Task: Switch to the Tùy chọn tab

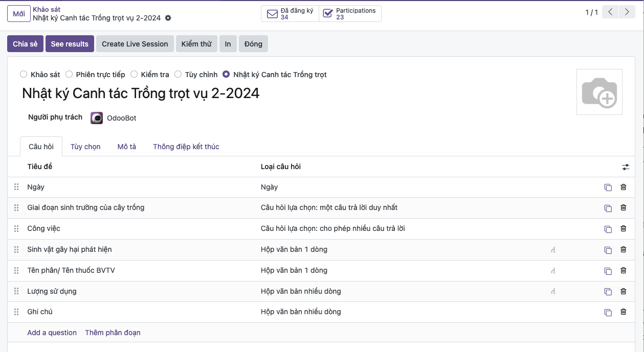Action: click(85, 147)
